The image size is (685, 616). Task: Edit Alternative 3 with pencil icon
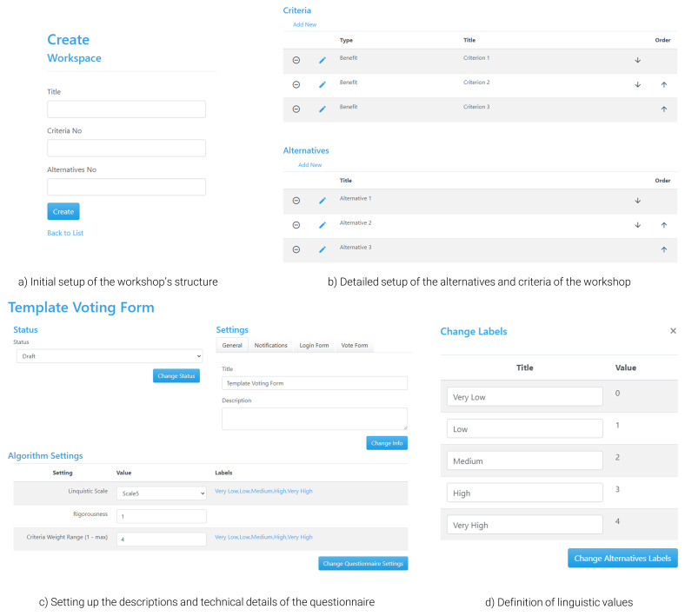(x=323, y=249)
